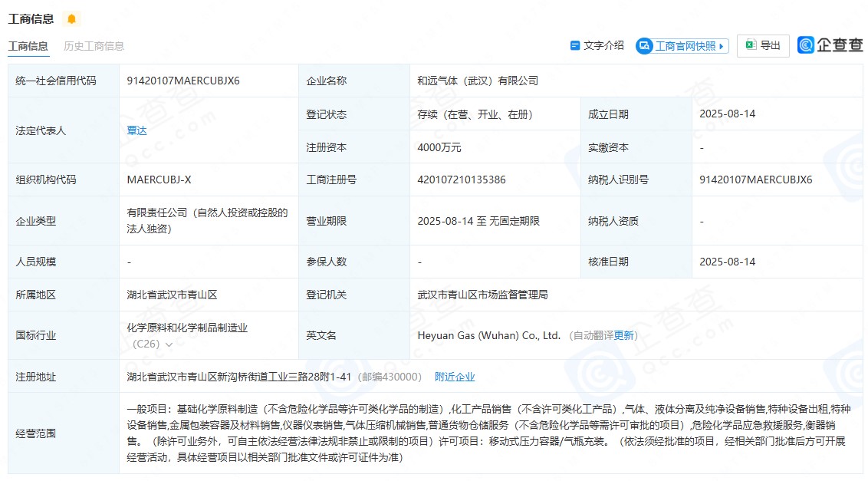Click the 人员规模 label cell
This screenshot has width=868, height=481.
point(64,262)
